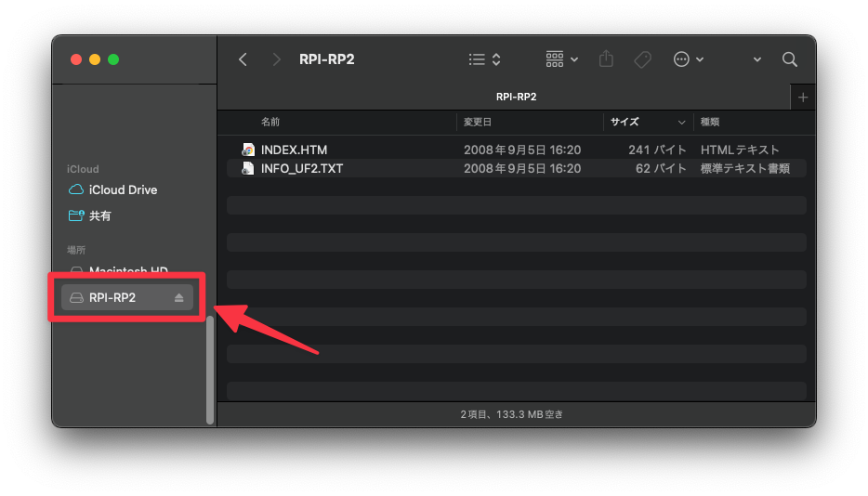Click the status bar free space text
This screenshot has width=868, height=496.
(511, 414)
